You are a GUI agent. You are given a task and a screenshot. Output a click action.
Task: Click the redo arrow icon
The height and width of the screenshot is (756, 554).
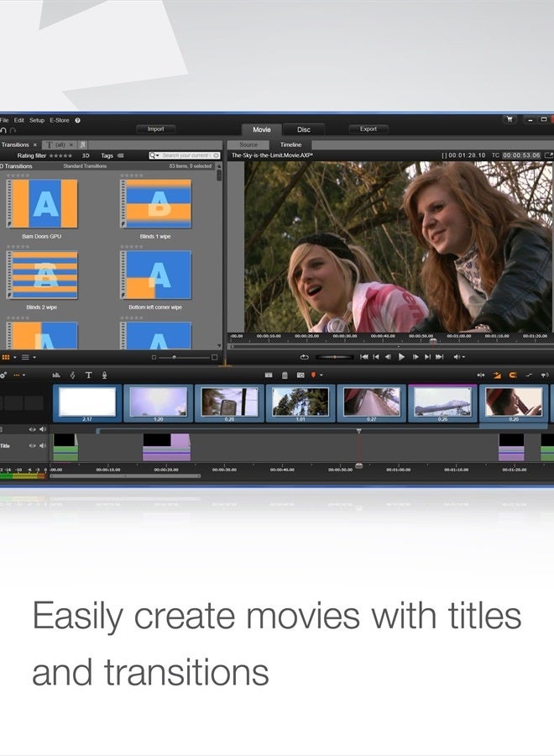(13, 130)
